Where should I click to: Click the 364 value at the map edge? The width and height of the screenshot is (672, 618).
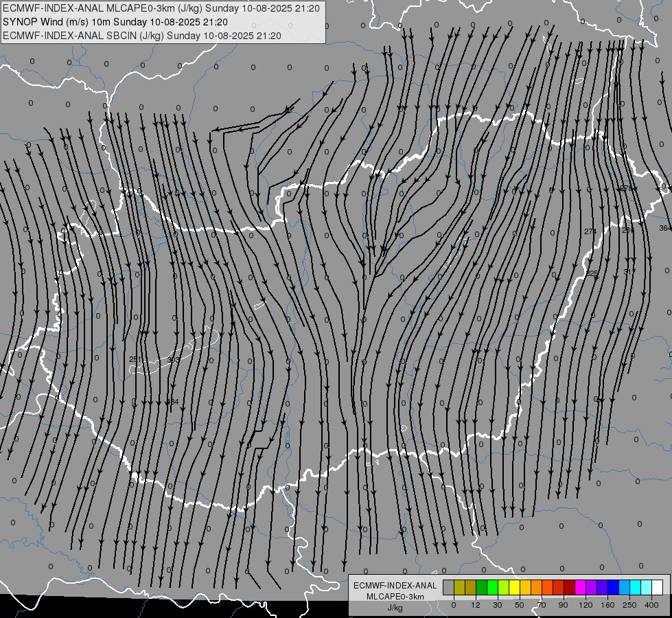665,228
